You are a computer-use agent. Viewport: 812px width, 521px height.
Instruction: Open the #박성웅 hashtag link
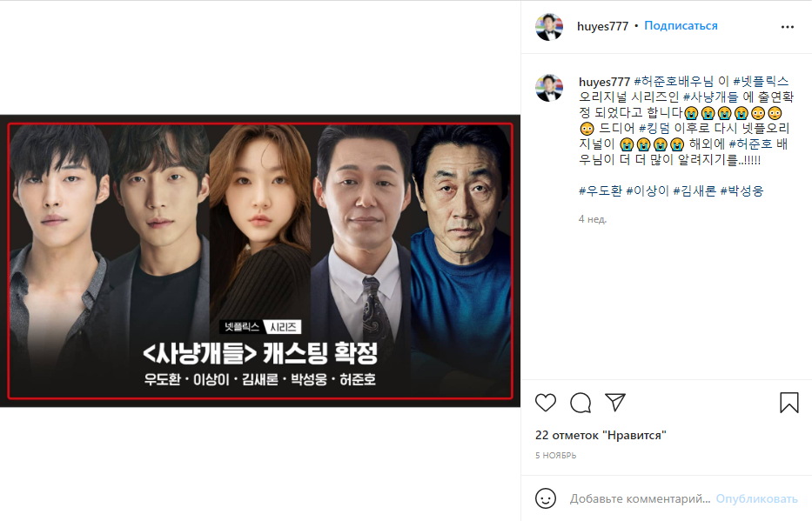click(742, 190)
